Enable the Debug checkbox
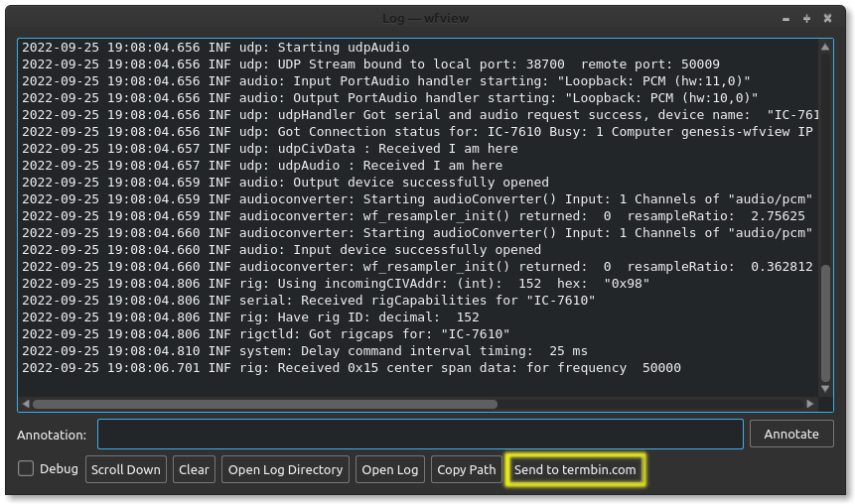Screen dimensions: 855x504 tap(26, 468)
